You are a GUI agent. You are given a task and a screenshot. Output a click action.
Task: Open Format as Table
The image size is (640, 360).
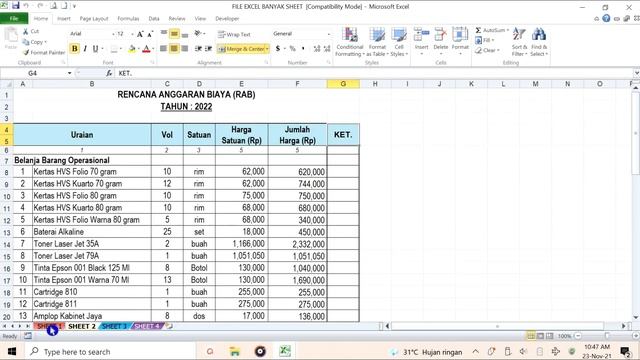pyautogui.click(x=377, y=42)
